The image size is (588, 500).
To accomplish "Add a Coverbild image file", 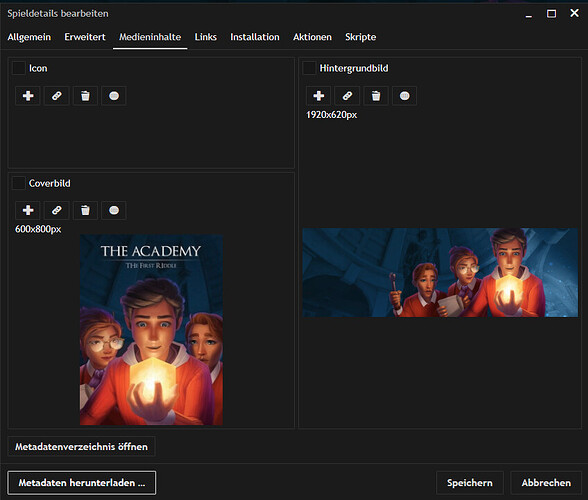I will [28, 210].
